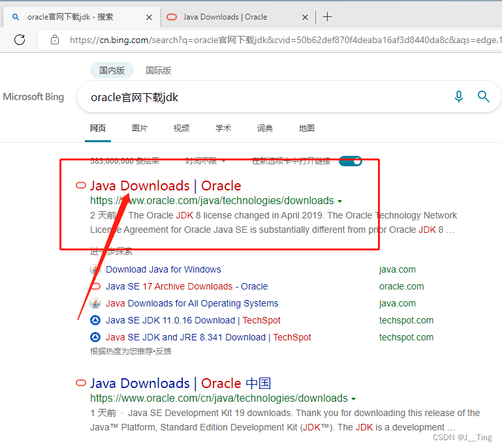Open the 视频 results tab
The height and width of the screenshot is (448, 502).
click(x=181, y=128)
